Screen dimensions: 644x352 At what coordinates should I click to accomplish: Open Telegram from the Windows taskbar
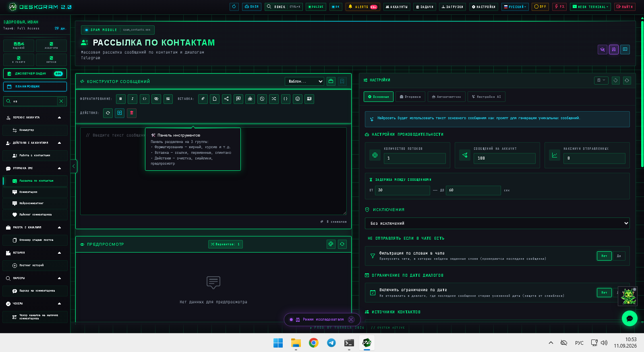click(x=331, y=343)
